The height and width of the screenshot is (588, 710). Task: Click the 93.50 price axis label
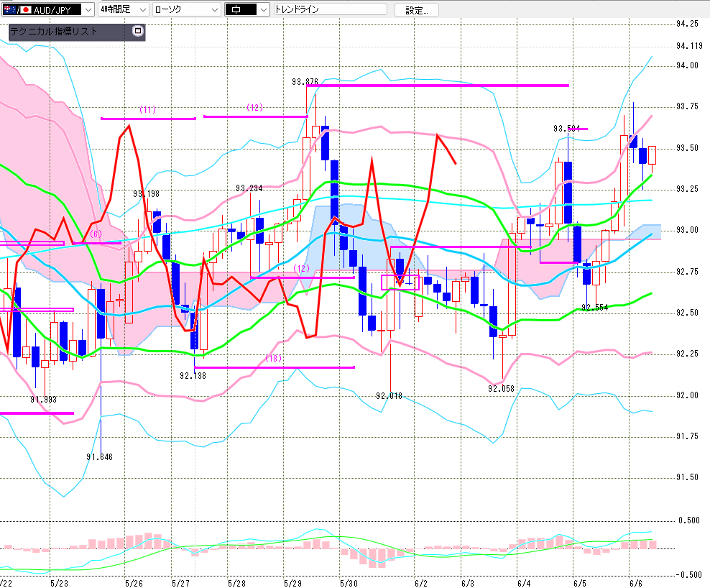pyautogui.click(x=687, y=148)
